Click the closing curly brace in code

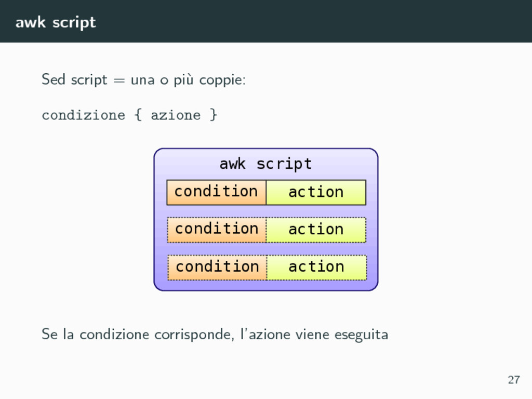[213, 115]
